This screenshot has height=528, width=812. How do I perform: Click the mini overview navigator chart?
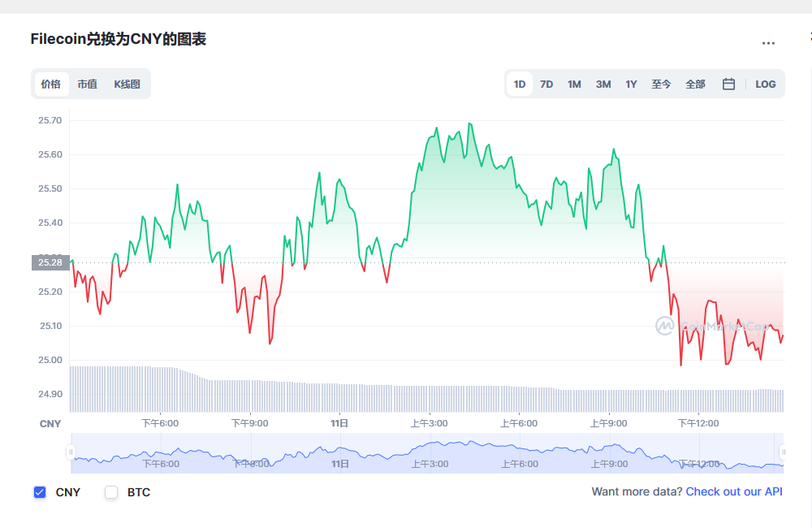click(x=427, y=453)
